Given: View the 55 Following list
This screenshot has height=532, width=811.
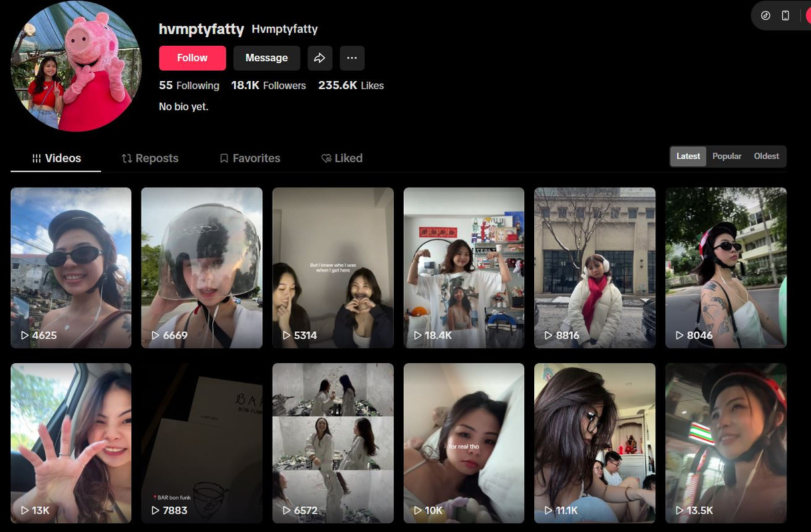Looking at the screenshot, I should pyautogui.click(x=189, y=85).
